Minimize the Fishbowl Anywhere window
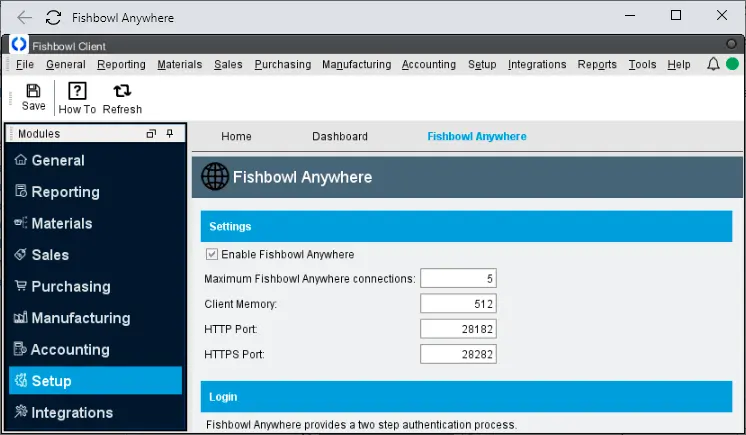 click(x=630, y=15)
